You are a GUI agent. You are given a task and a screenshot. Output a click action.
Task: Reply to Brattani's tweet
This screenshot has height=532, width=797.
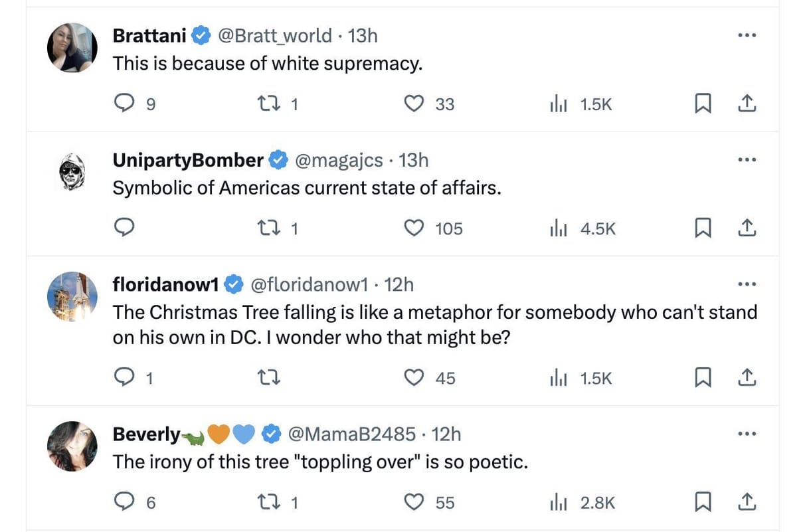pos(124,104)
